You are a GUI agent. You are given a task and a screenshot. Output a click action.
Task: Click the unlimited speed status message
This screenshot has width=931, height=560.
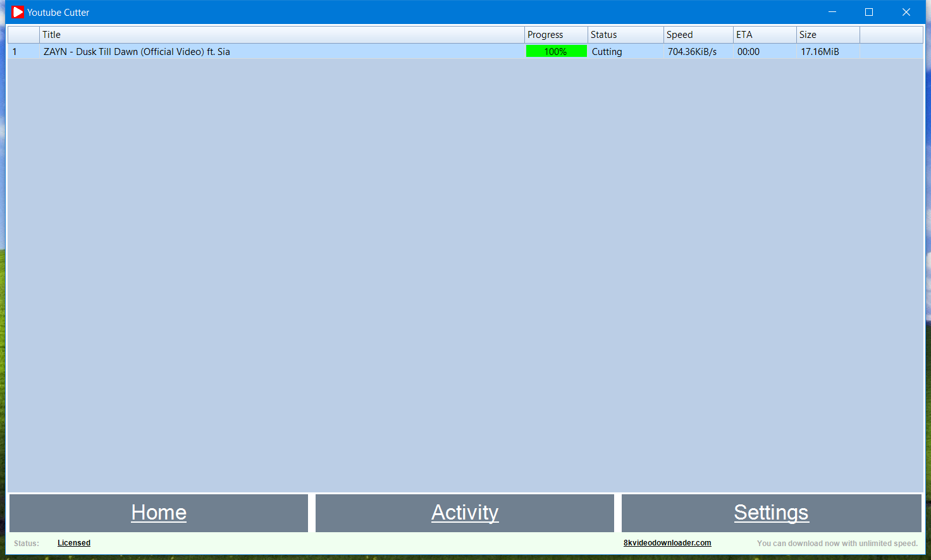point(837,544)
